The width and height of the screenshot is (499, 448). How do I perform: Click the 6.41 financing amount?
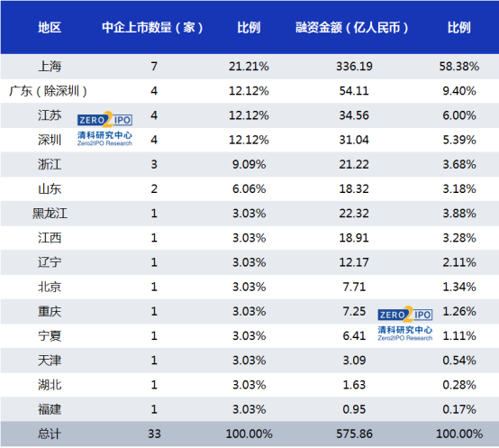coord(354,336)
